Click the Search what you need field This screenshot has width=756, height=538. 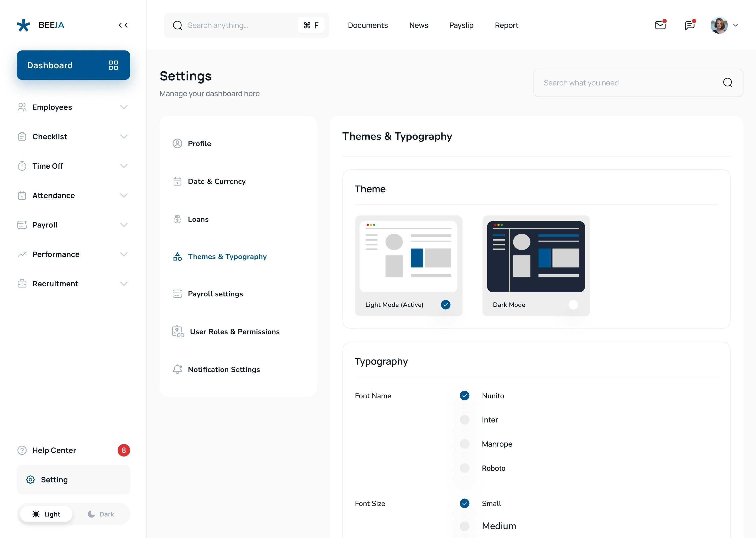[638, 82]
